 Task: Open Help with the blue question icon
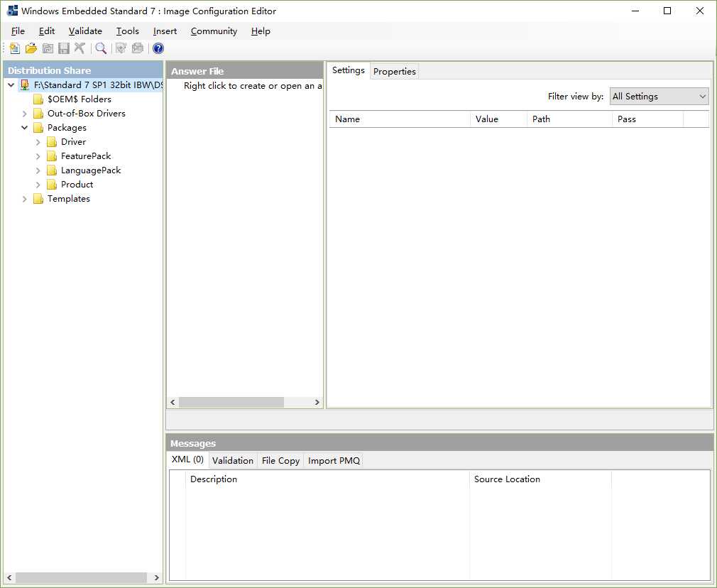(x=158, y=48)
